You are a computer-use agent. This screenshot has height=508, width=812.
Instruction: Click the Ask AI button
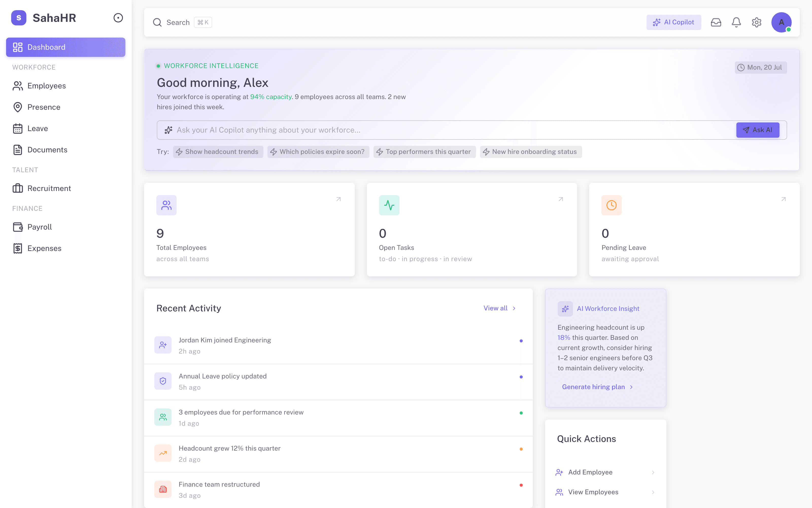point(758,130)
